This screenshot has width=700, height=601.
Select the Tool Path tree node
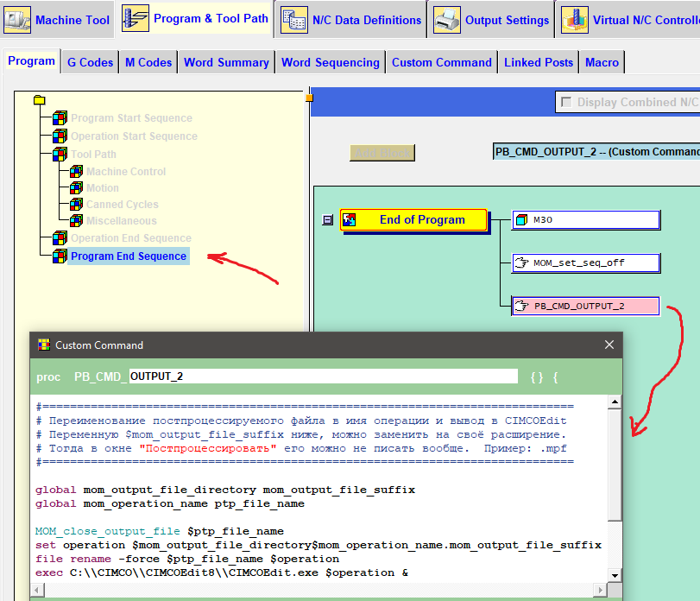(x=93, y=155)
